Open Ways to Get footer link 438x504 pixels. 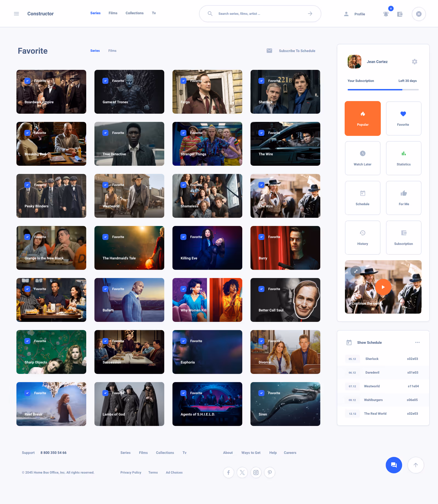click(x=251, y=453)
